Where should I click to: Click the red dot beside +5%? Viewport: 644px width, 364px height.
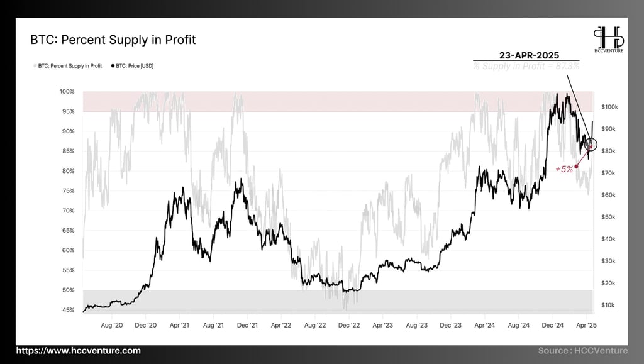point(576,166)
